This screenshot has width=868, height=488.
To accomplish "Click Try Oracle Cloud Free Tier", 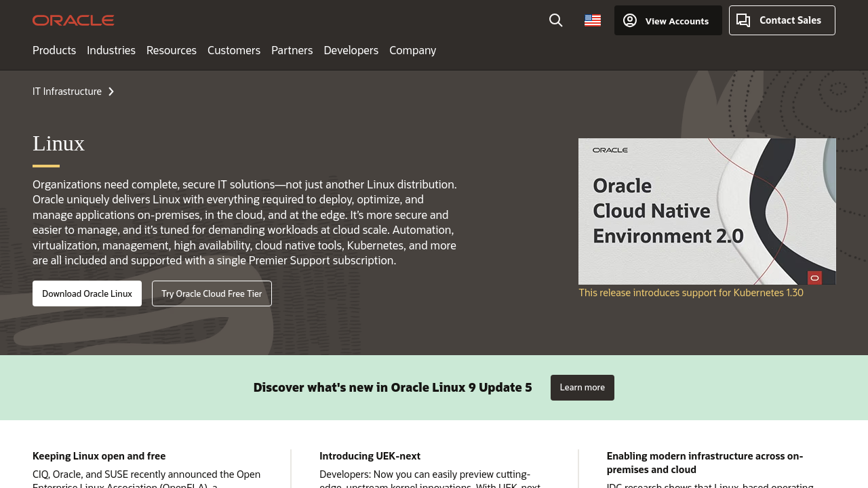I will (x=212, y=293).
